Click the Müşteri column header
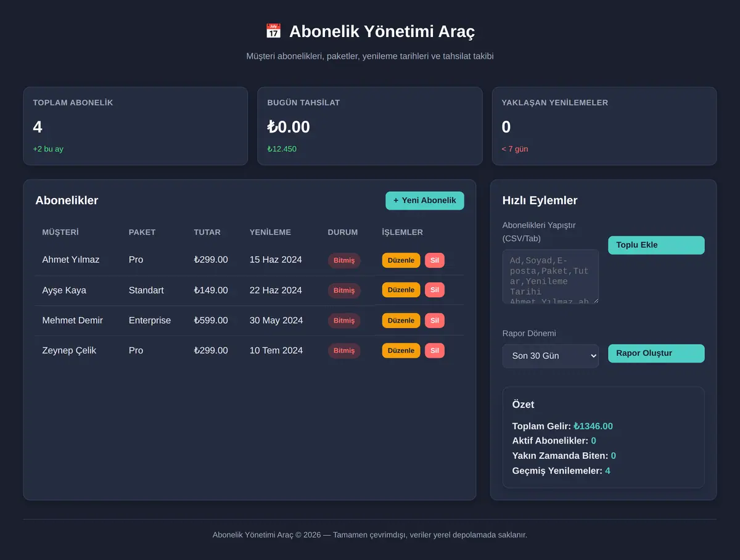The image size is (740, 560). [x=60, y=233]
